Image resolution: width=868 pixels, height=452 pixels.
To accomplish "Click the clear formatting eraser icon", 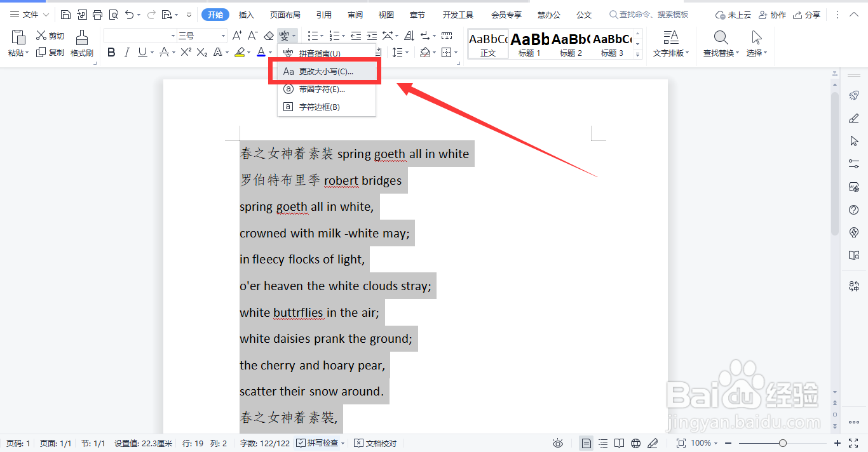I will [x=269, y=36].
